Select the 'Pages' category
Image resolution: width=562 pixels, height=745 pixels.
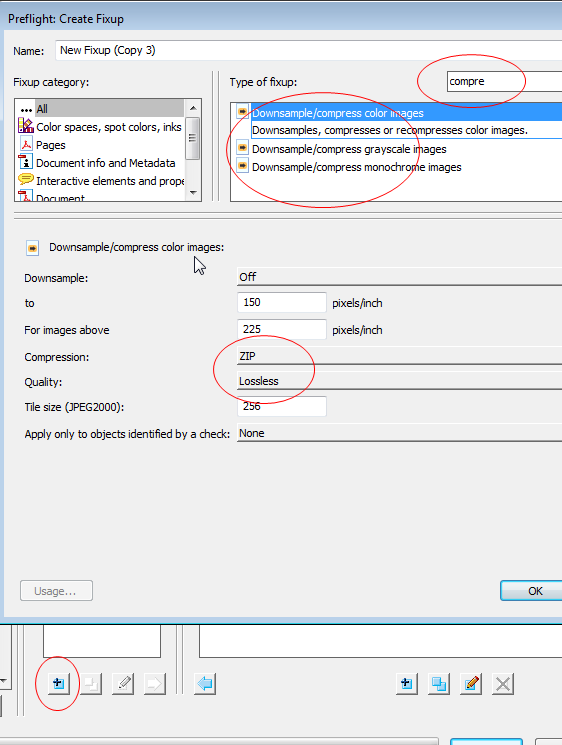coord(51,145)
